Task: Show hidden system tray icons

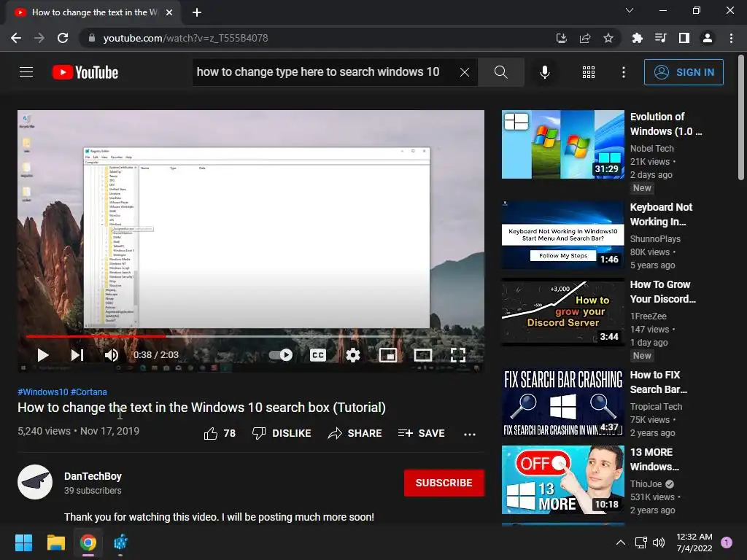Action: (x=621, y=542)
